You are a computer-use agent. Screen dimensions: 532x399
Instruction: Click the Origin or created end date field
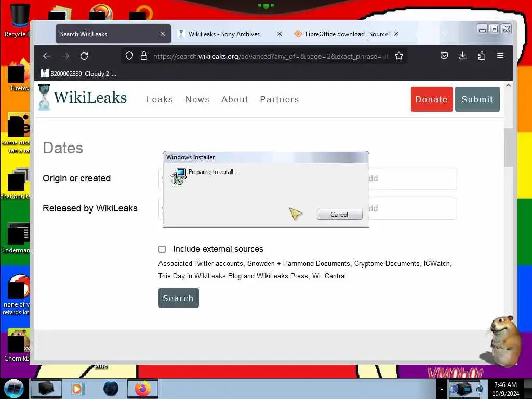pyautogui.click(x=413, y=179)
